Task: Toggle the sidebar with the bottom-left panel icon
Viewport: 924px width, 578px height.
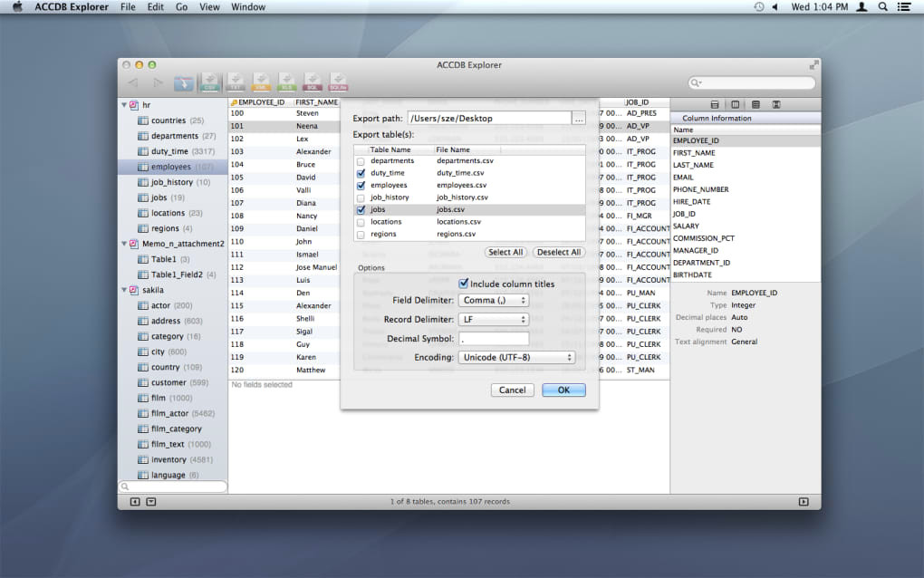Action: click(x=135, y=501)
